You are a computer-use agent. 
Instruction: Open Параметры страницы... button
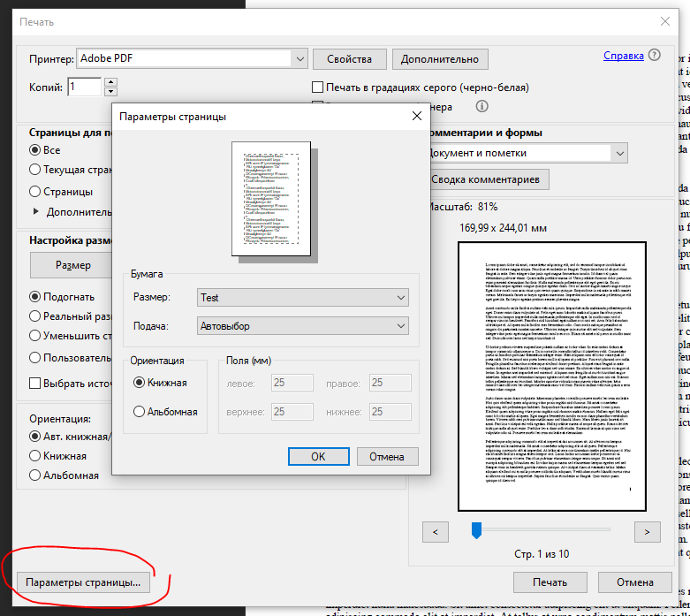(83, 582)
